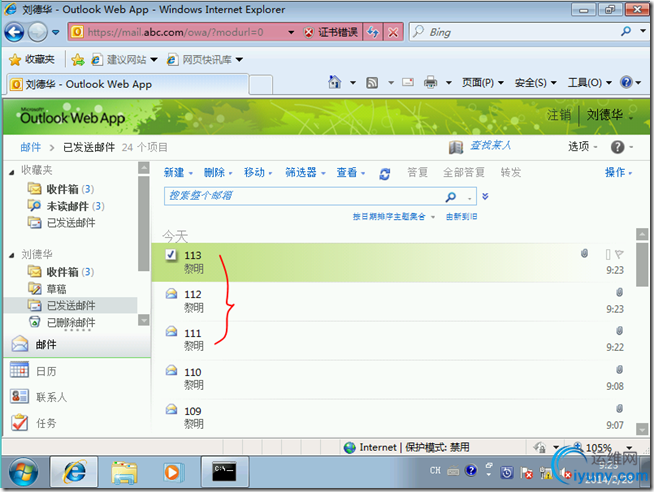Open the New (新建) dropdown
Screen dimensions: 654x492
178,173
